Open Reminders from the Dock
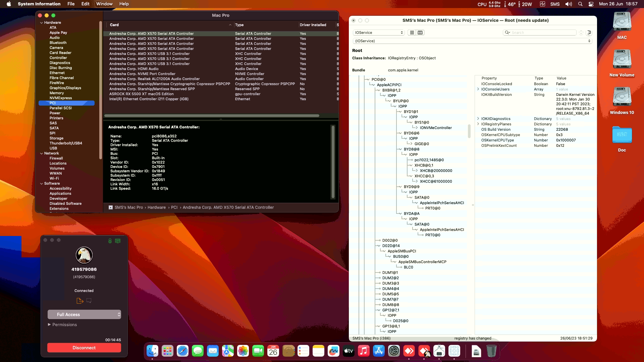Viewport: 644px width, 362px height. pos(303,351)
